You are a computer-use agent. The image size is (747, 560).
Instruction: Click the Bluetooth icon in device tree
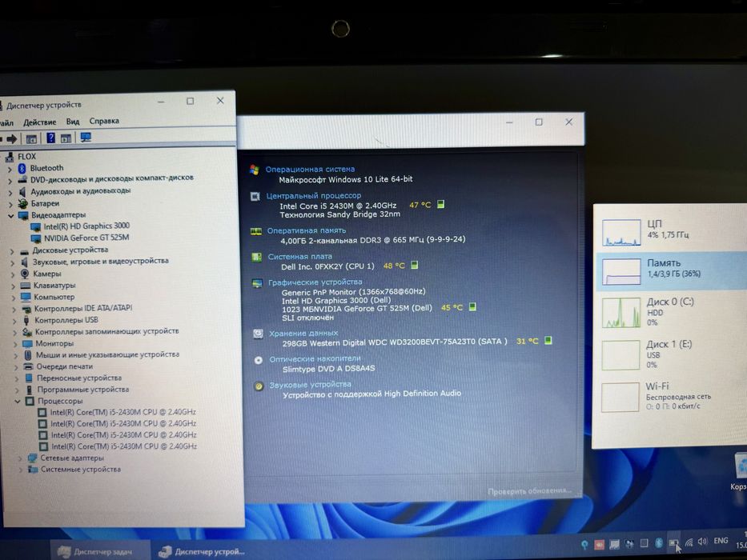click(22, 169)
